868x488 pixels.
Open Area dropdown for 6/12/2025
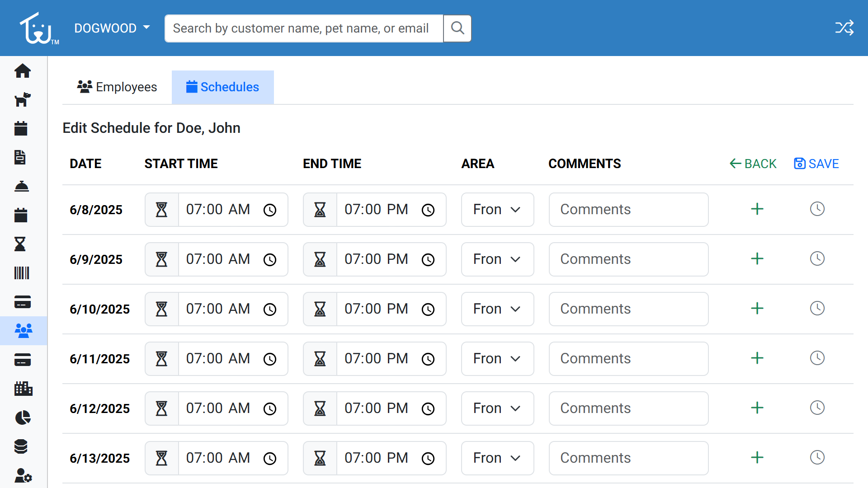pyautogui.click(x=497, y=408)
